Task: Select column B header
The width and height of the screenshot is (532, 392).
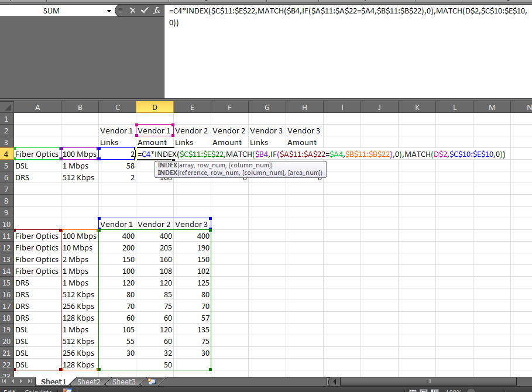Action: pyautogui.click(x=80, y=108)
